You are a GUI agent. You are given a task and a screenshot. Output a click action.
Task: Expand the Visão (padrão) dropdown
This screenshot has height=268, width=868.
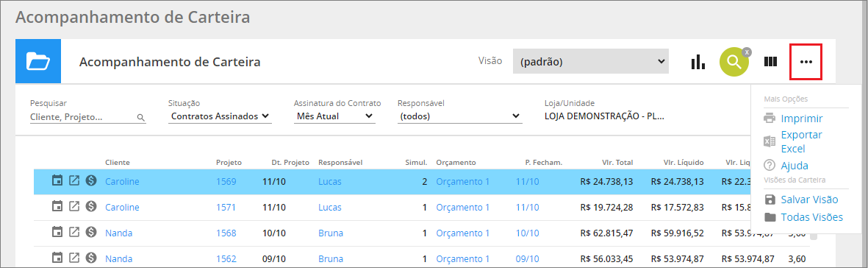(x=591, y=62)
